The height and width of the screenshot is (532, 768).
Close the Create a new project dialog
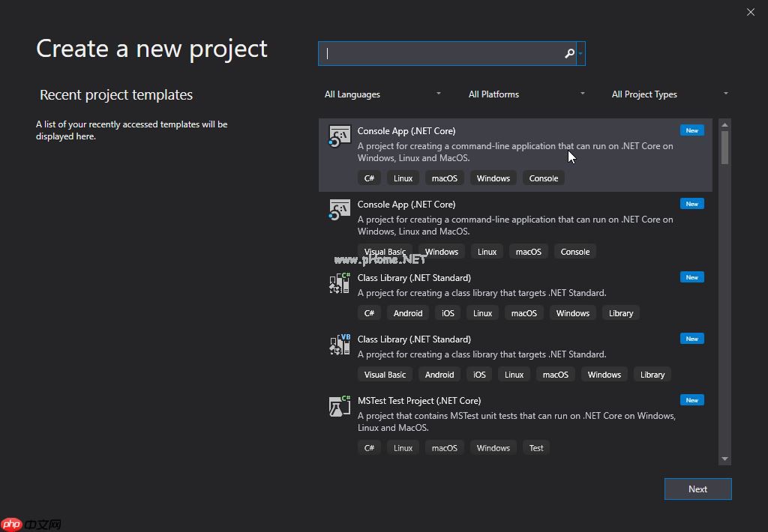coord(751,12)
